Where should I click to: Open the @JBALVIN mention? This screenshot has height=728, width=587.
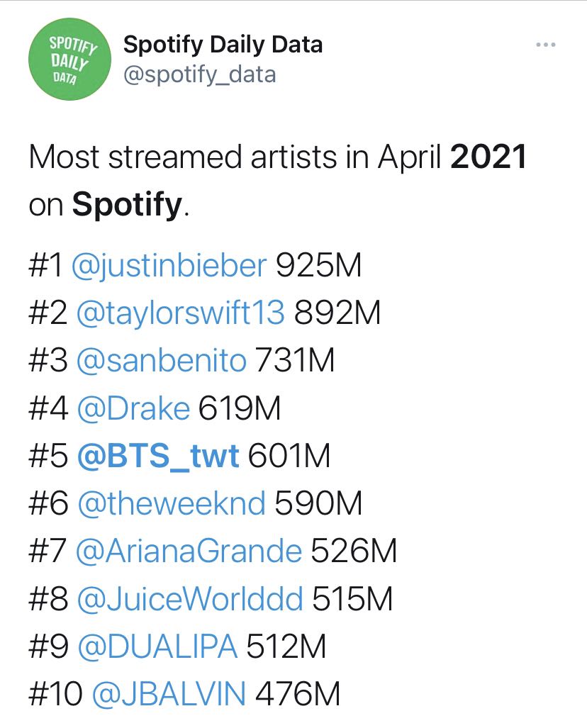coord(169,694)
